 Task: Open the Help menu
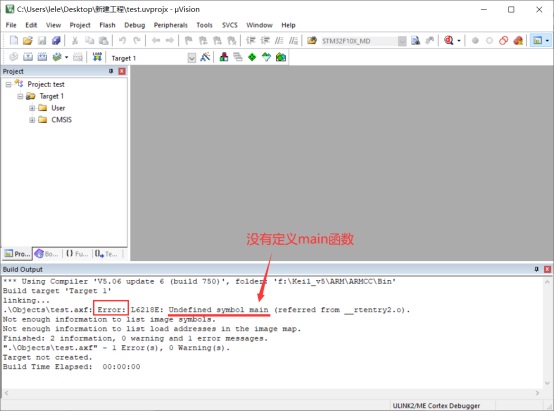click(x=288, y=25)
